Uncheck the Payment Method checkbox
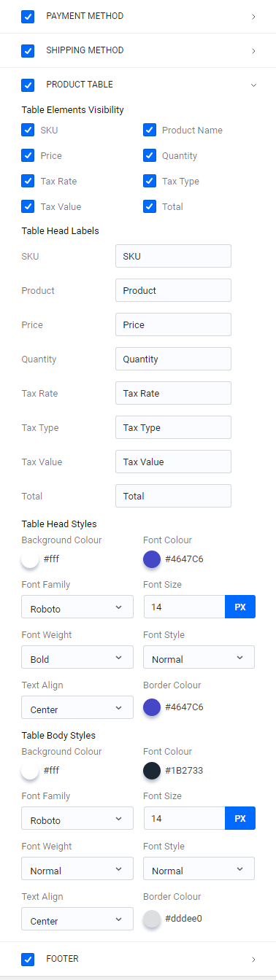This screenshot has height=980, width=276. click(x=28, y=16)
